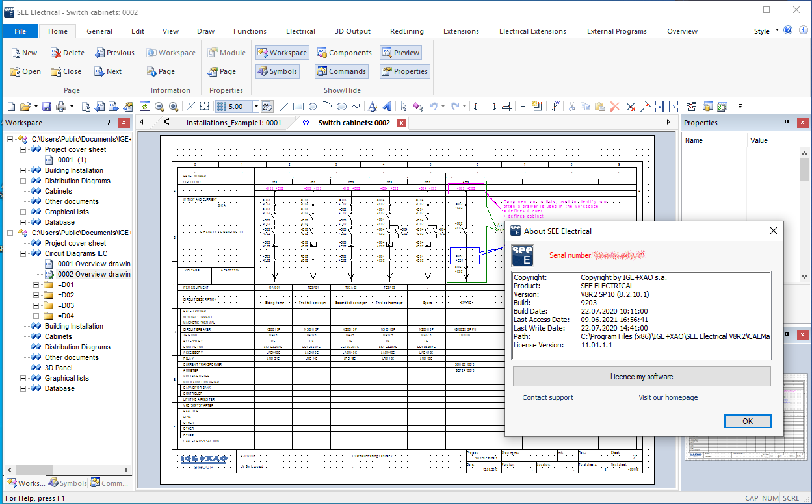Expand the =D04 folder node
The image size is (812, 504).
tap(37, 316)
